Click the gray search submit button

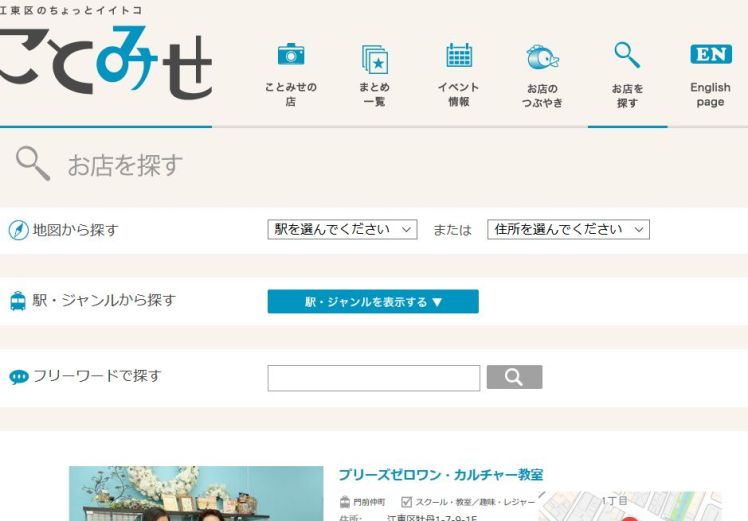tap(514, 377)
